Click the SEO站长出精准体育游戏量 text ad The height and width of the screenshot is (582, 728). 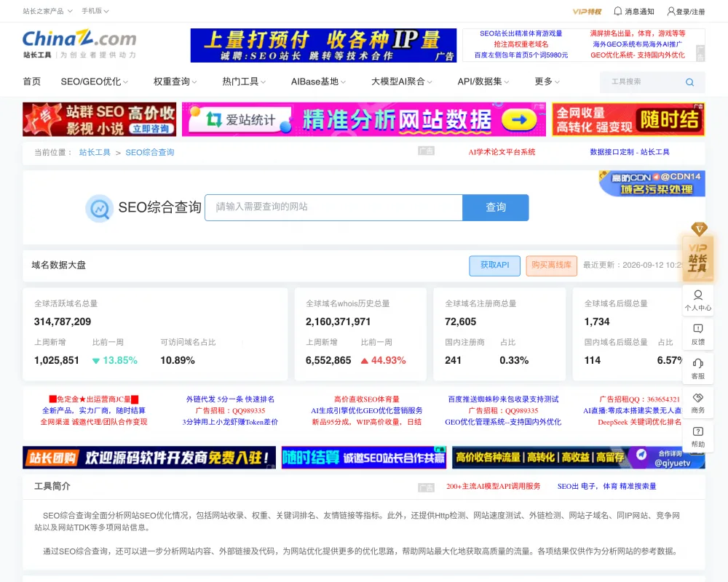point(521,33)
